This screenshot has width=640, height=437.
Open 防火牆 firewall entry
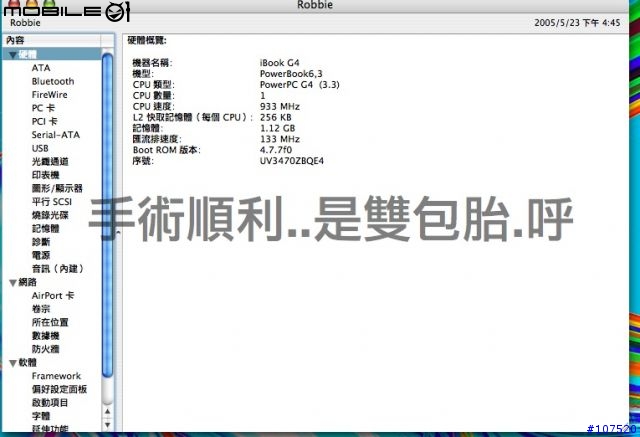pyautogui.click(x=45, y=349)
